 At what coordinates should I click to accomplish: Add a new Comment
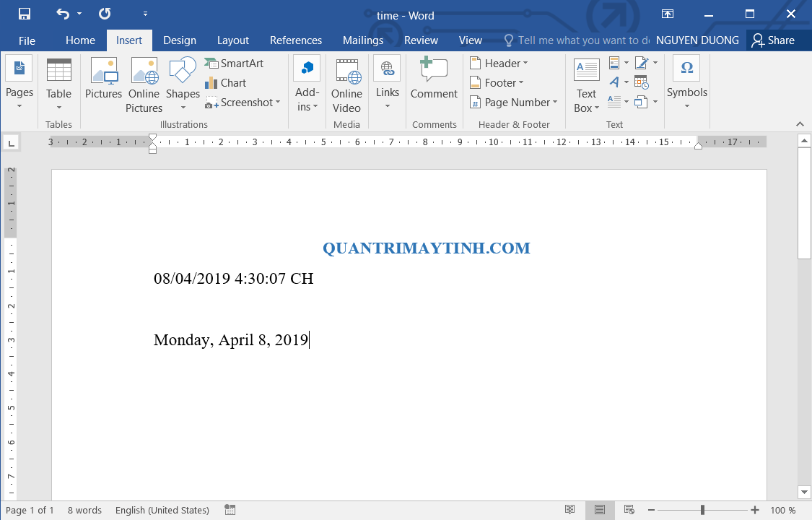[x=434, y=79]
